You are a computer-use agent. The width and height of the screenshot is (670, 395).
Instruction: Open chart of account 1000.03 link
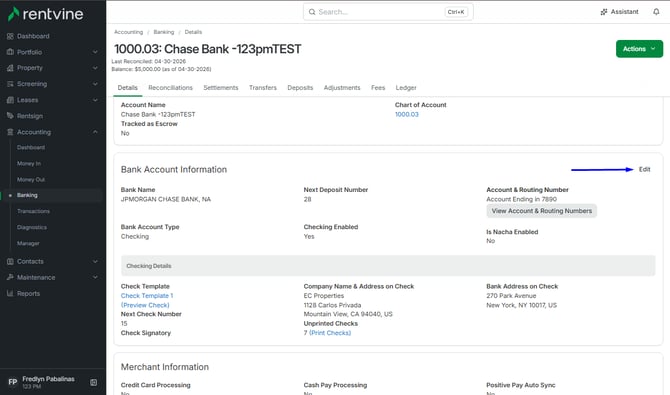pyautogui.click(x=406, y=115)
